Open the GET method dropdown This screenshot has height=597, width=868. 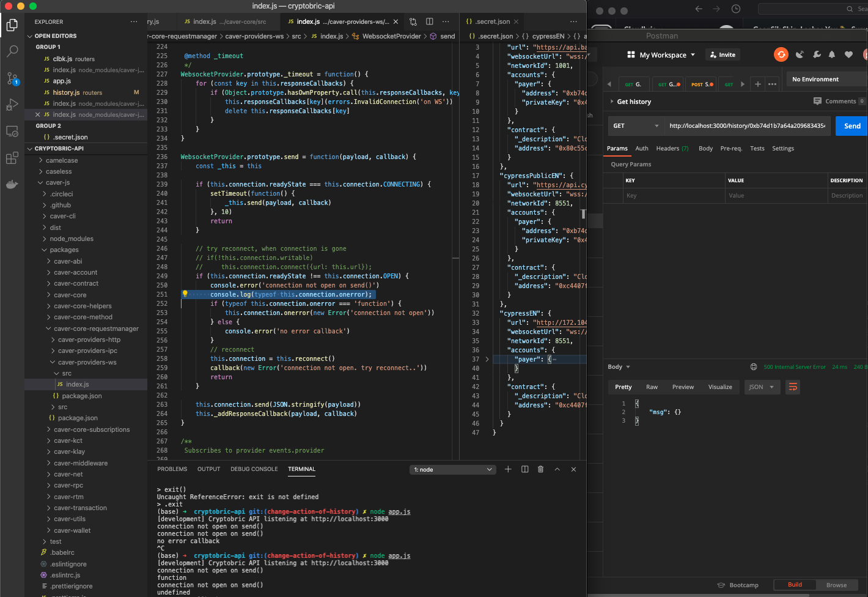point(636,126)
